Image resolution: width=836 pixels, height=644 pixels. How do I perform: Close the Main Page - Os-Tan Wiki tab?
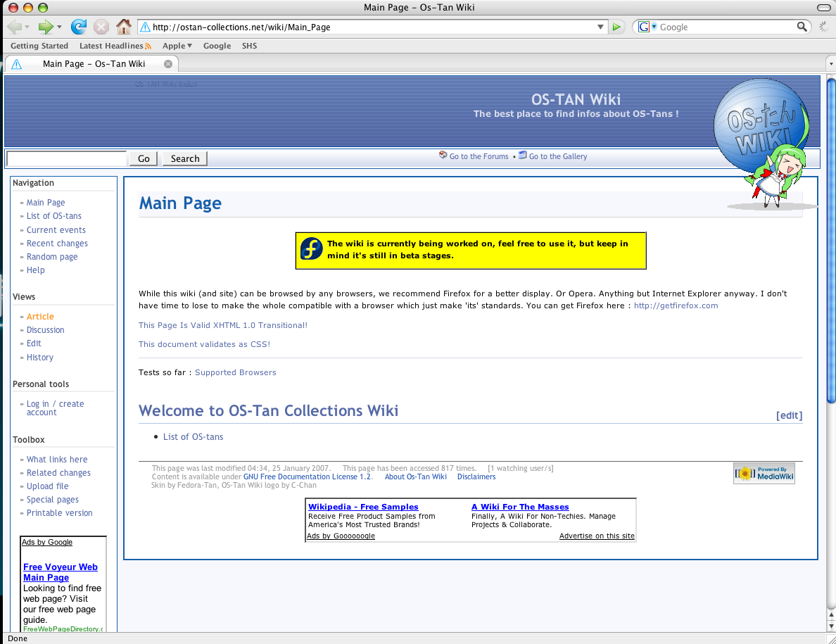168,64
